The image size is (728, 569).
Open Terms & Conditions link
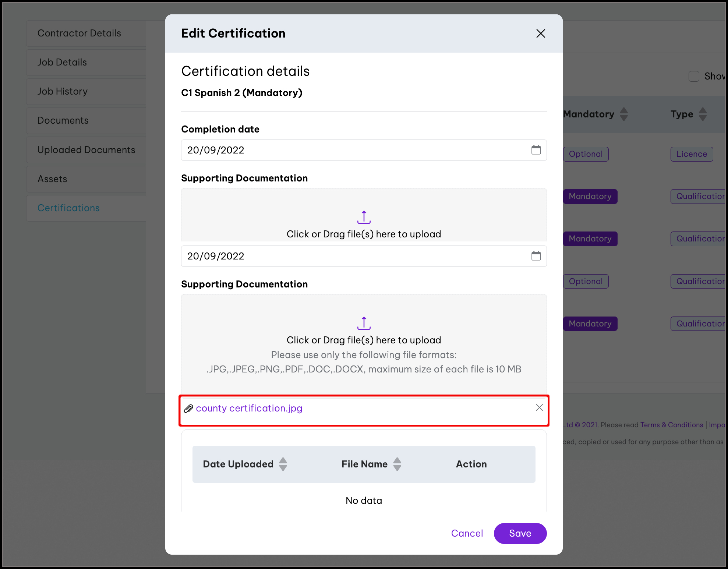(x=672, y=425)
